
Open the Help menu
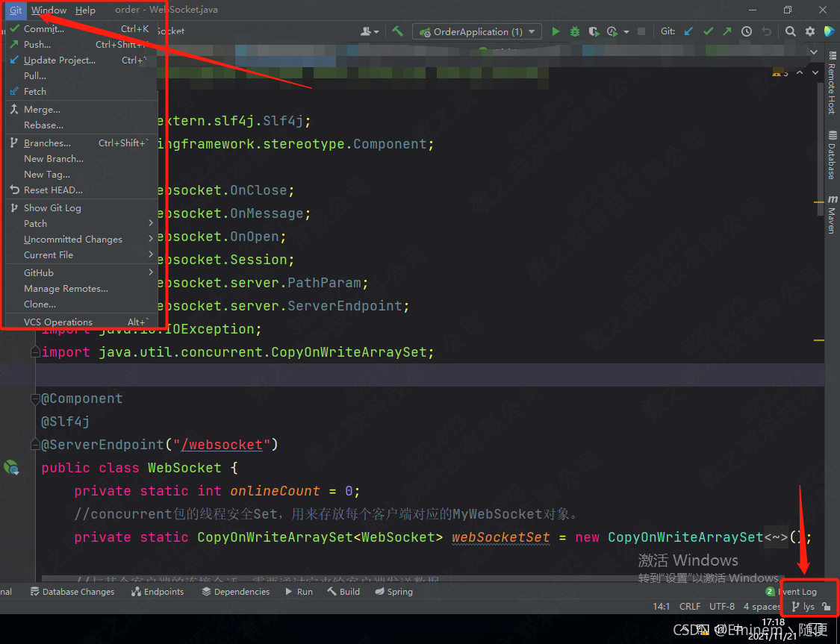(x=85, y=10)
